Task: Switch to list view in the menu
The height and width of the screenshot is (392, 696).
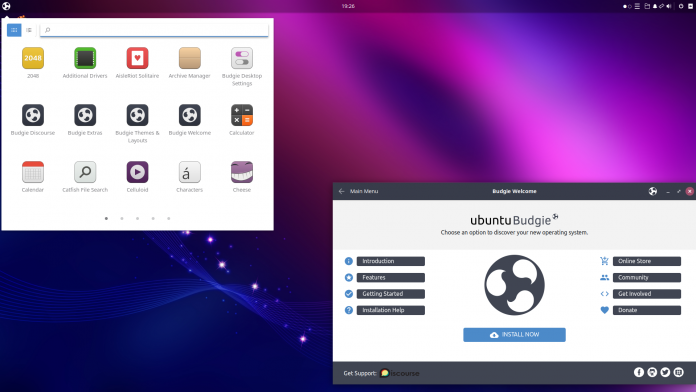Action: pyautogui.click(x=29, y=30)
